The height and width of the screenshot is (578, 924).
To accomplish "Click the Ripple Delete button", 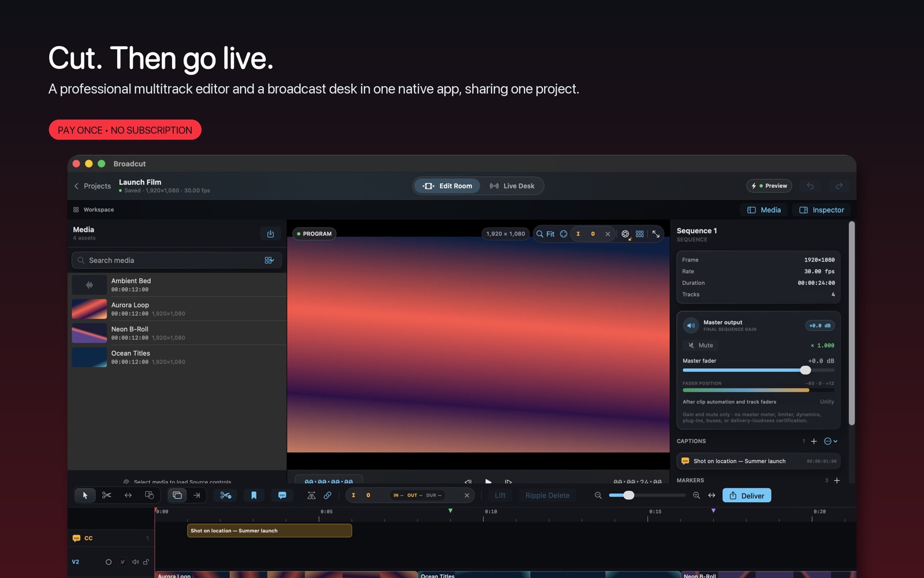I will click(547, 495).
